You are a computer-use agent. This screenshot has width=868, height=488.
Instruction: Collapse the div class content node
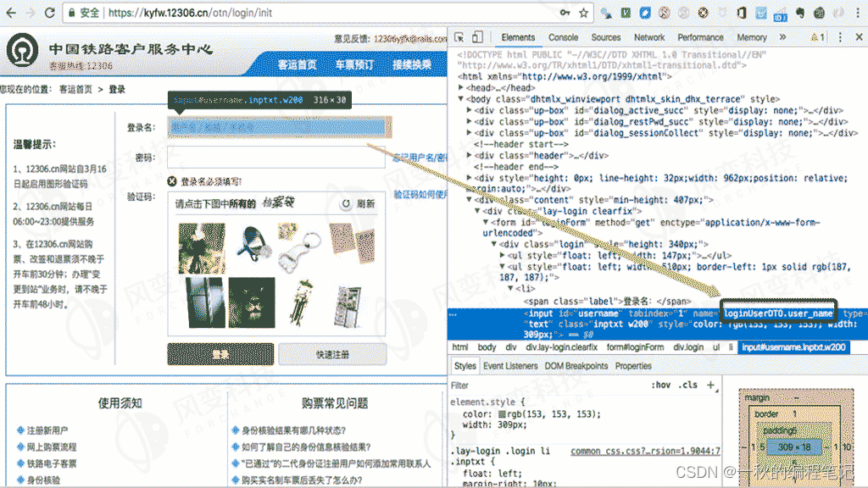[469, 200]
